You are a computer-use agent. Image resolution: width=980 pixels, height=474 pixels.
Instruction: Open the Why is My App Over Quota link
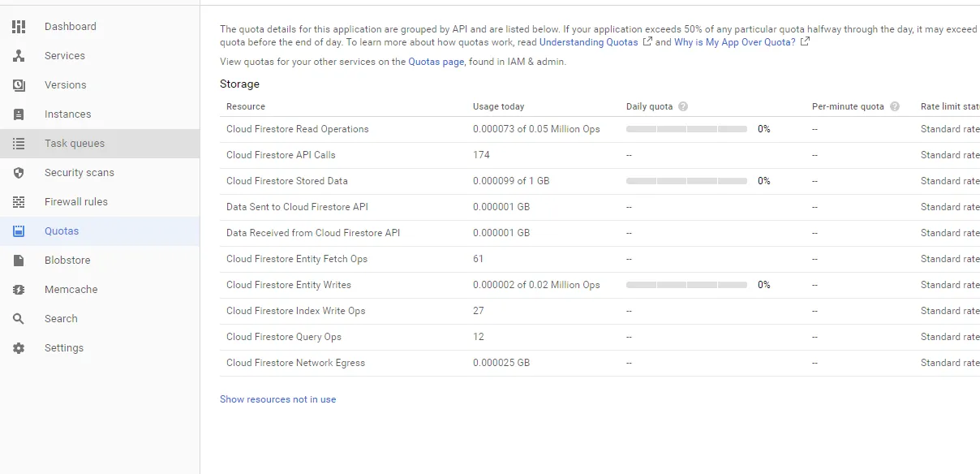734,42
